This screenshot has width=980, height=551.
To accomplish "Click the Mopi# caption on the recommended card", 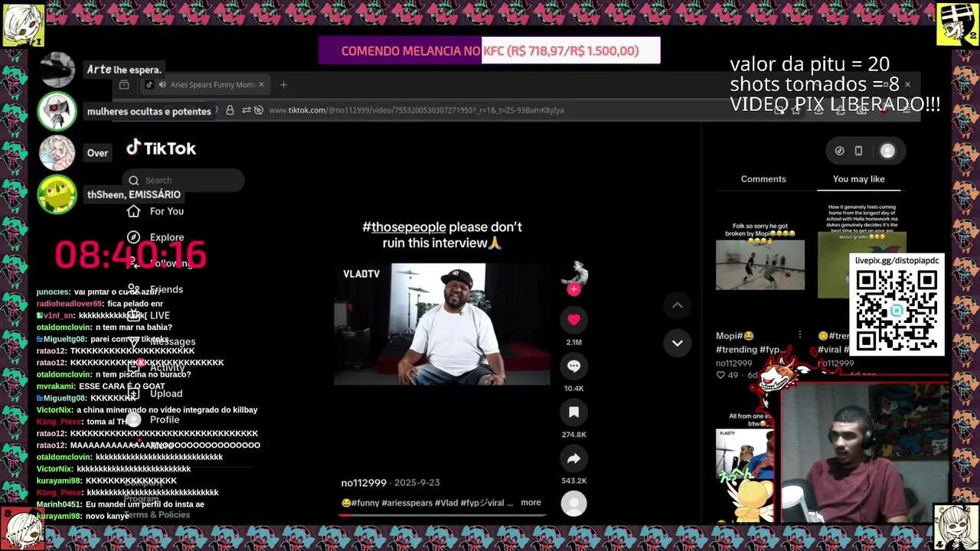I will [x=735, y=336].
